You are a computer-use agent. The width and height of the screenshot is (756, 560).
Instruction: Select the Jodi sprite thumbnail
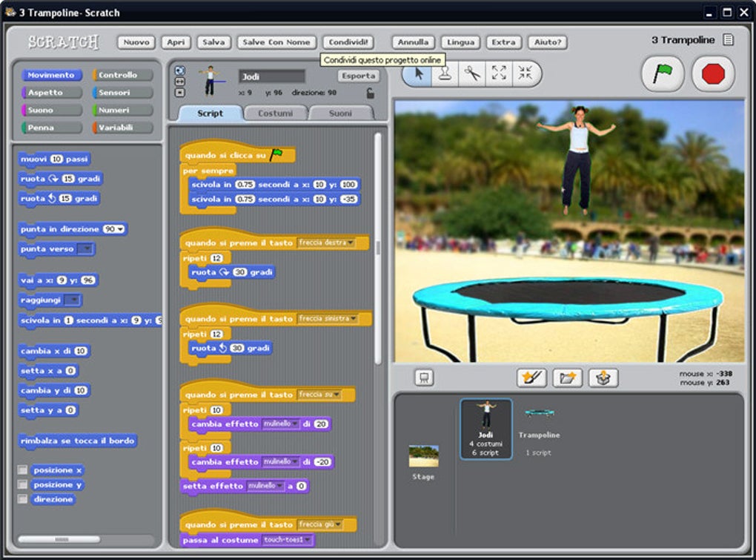click(486, 429)
